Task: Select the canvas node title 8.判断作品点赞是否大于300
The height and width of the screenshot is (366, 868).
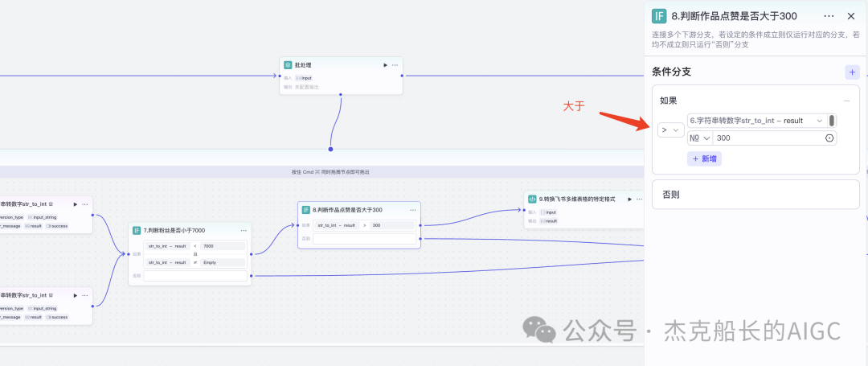Action: (x=347, y=210)
